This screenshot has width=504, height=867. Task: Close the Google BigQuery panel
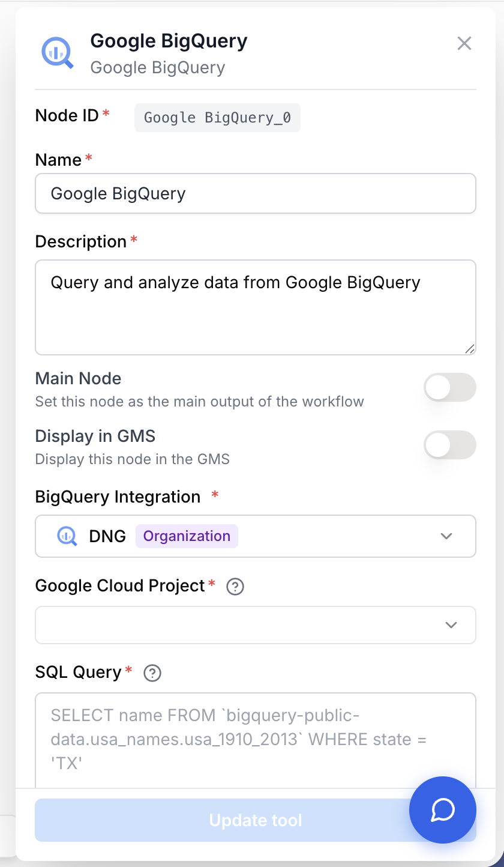[464, 43]
